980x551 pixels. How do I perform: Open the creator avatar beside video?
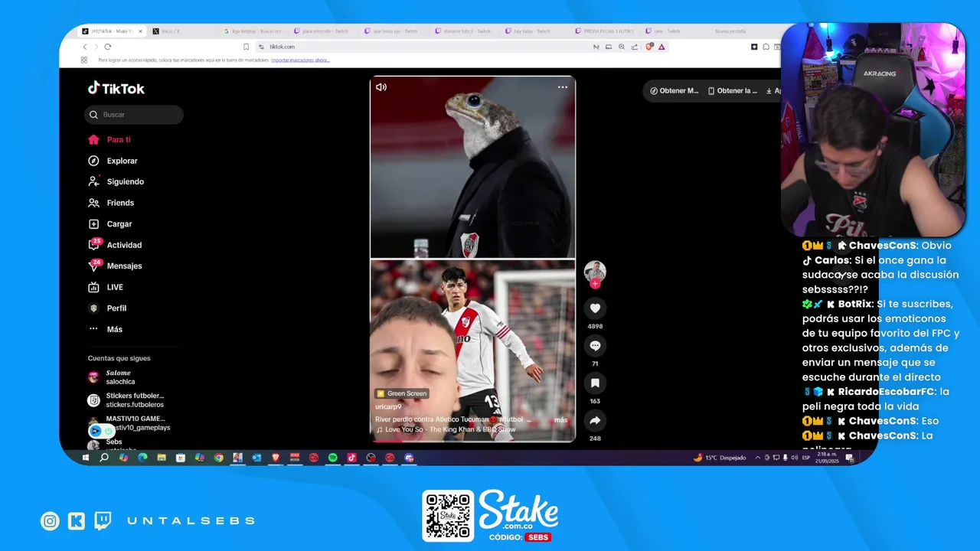[x=595, y=271]
